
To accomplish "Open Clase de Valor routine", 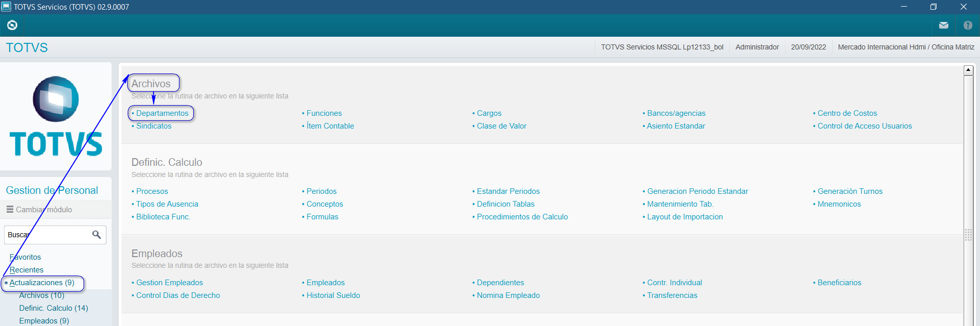I will coord(502,126).
